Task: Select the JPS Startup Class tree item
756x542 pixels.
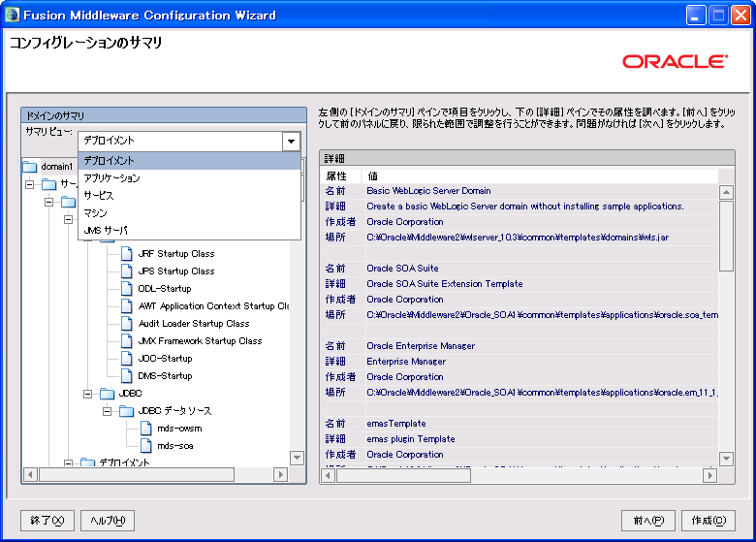Action: pos(176,271)
